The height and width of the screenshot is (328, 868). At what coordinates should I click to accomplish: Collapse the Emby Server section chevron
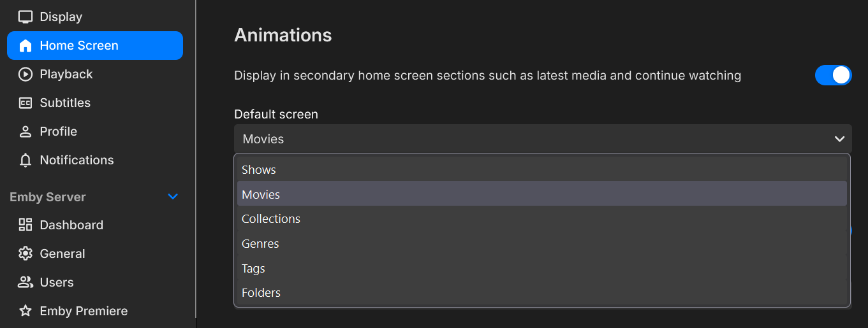point(172,197)
